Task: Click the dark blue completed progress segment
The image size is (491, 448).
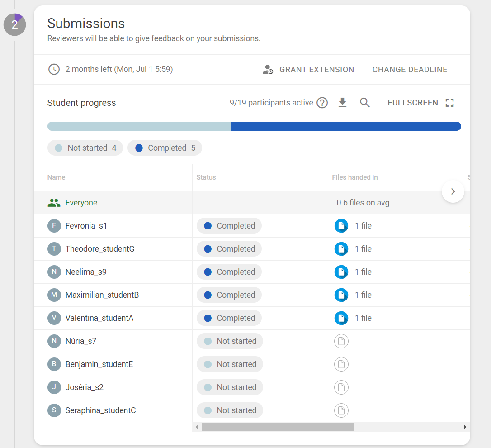Action: (346, 126)
